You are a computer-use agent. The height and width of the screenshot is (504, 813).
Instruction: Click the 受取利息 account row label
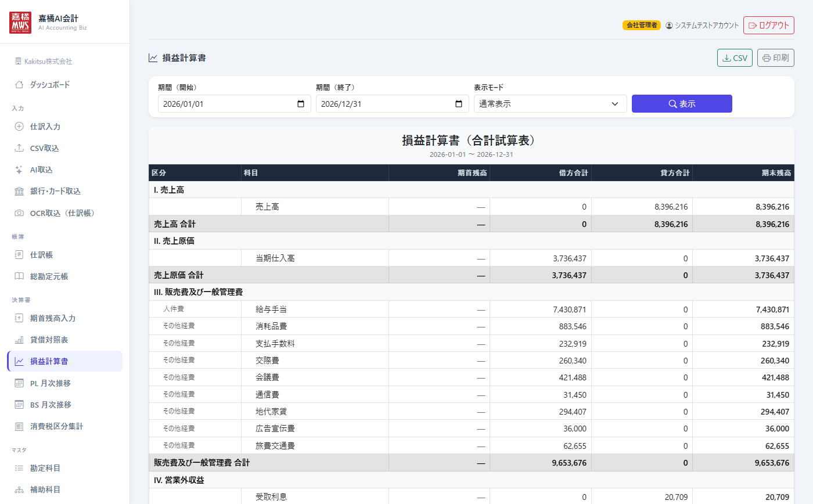pos(271,497)
